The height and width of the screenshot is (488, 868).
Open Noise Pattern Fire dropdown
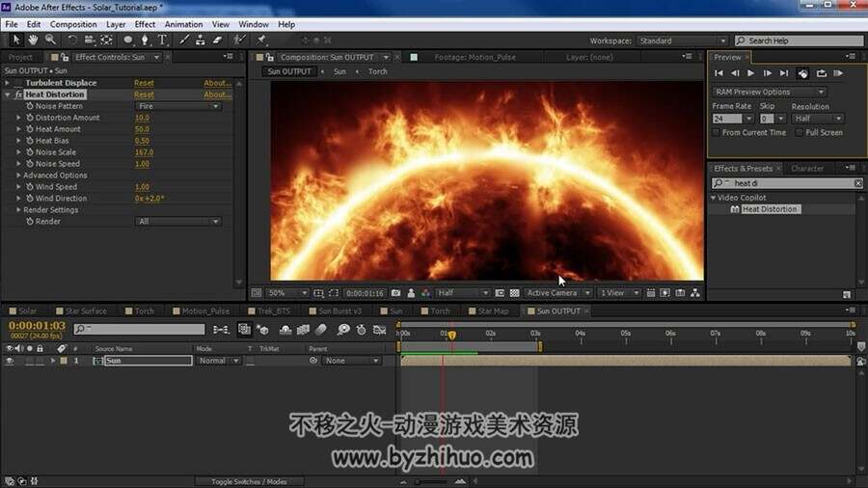tap(177, 106)
